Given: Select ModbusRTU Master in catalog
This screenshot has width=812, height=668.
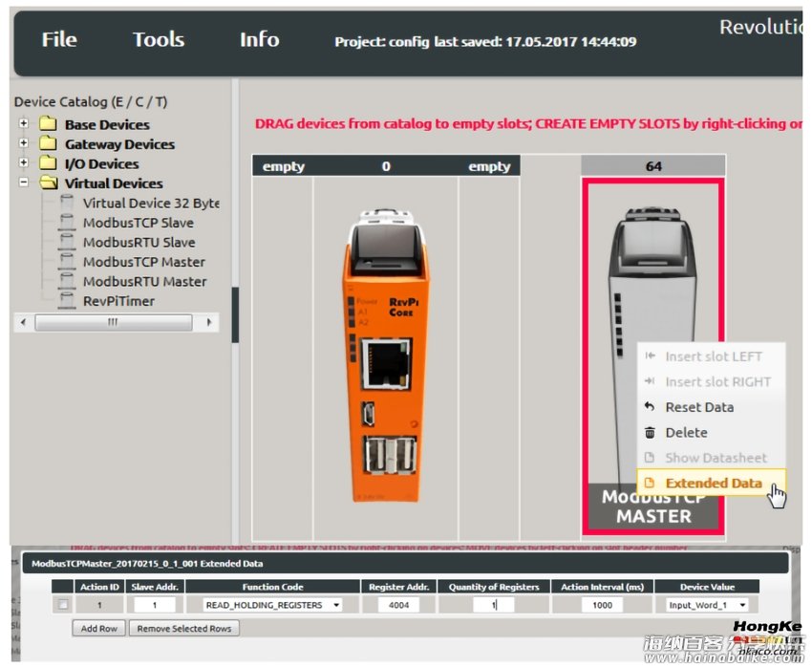Looking at the screenshot, I should pos(145,282).
